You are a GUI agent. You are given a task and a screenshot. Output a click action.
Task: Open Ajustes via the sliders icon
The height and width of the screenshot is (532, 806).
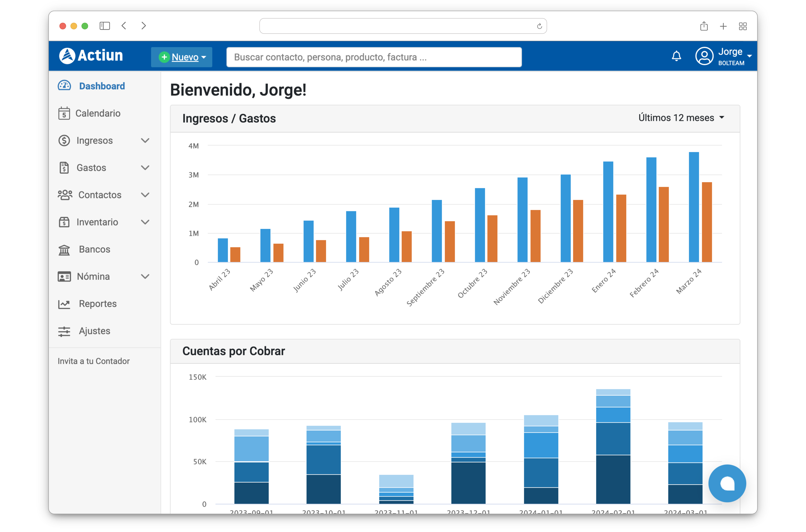pyautogui.click(x=64, y=331)
